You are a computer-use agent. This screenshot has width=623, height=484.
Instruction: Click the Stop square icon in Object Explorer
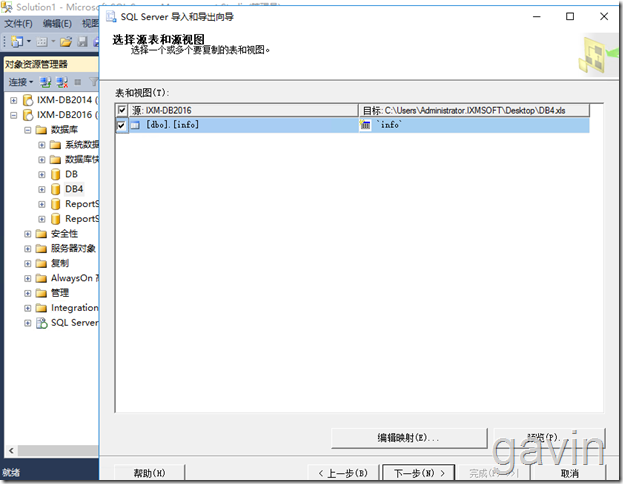pos(78,82)
